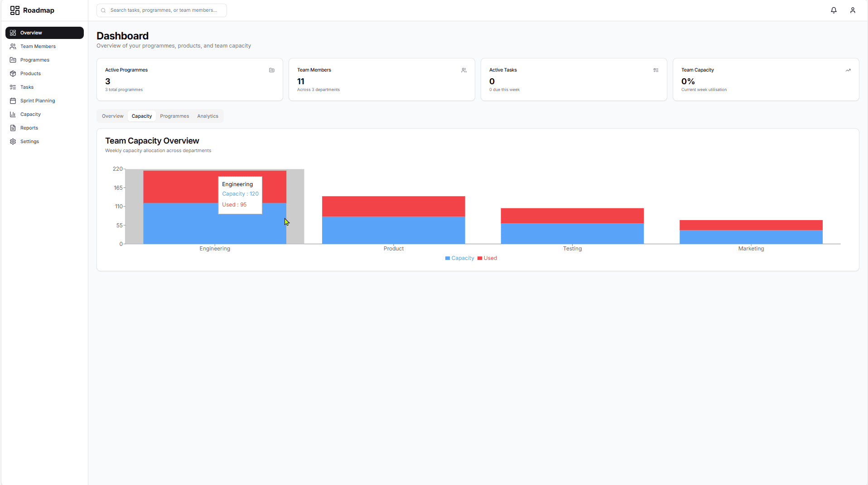Image resolution: width=868 pixels, height=485 pixels.
Task: Click the folder icon on Active Programmes card
Action: (x=271, y=70)
